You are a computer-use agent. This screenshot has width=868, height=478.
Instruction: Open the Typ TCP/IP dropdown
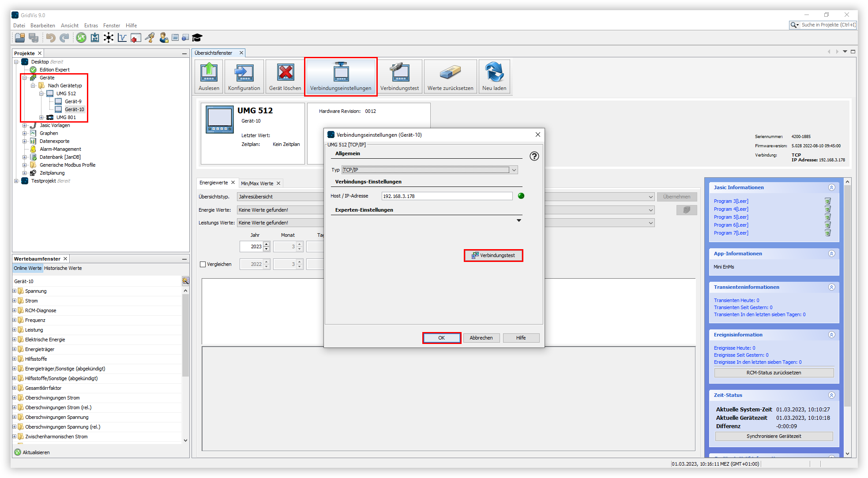pos(514,169)
